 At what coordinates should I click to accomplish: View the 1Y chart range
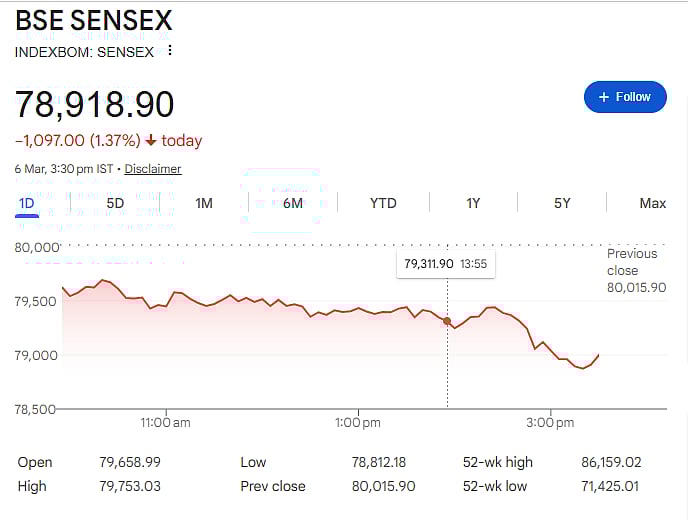[x=473, y=203]
